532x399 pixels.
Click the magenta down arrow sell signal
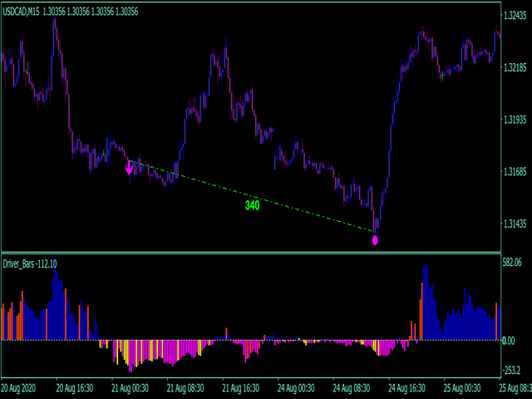[129, 168]
